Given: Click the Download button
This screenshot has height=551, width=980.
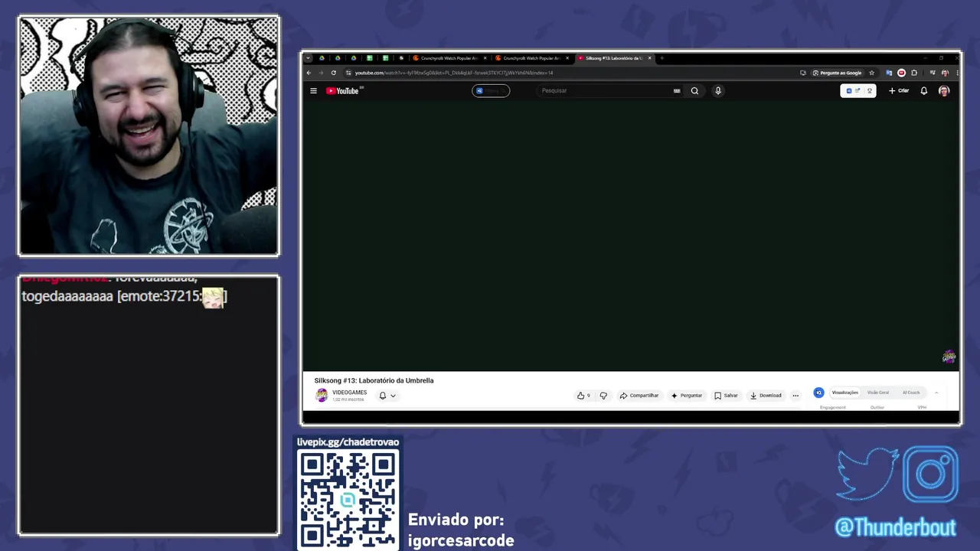Looking at the screenshot, I should point(766,396).
